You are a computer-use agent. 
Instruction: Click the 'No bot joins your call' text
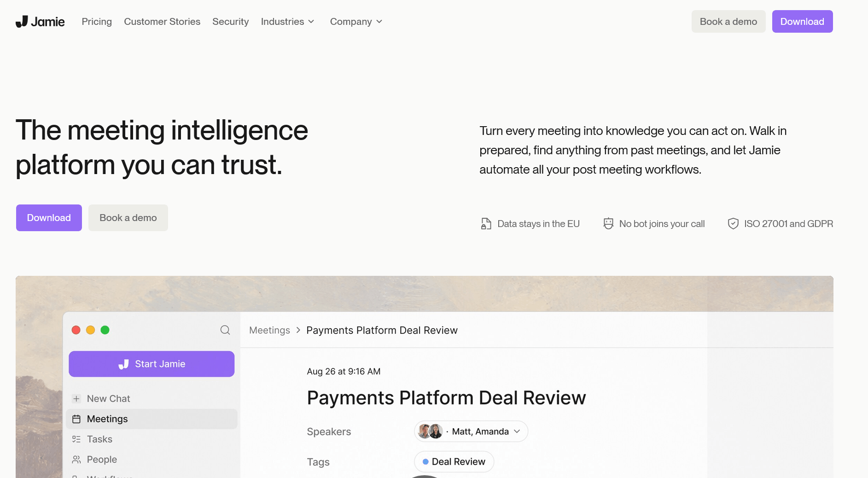click(x=662, y=224)
